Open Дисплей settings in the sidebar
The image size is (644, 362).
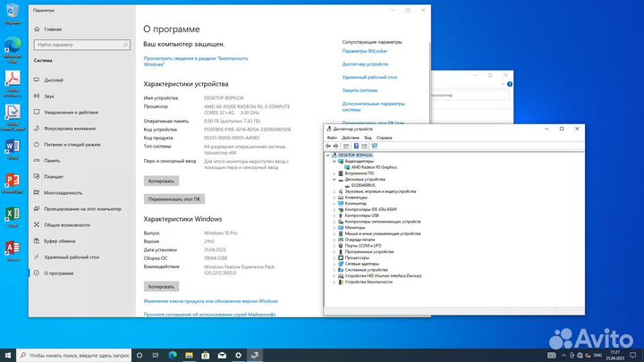[x=54, y=80]
